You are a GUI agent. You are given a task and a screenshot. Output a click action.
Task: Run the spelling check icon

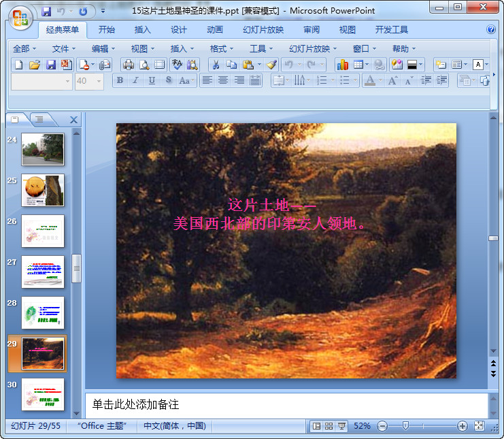click(x=176, y=65)
